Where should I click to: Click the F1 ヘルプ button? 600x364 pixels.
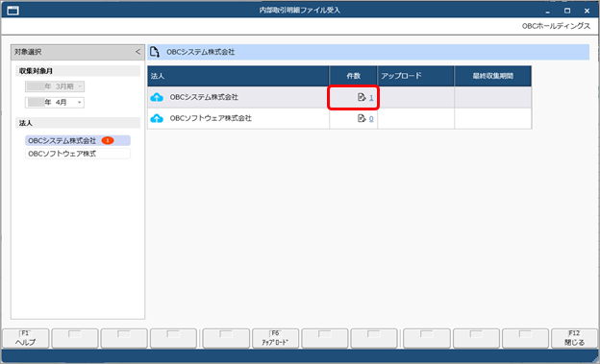pyautogui.click(x=26, y=338)
